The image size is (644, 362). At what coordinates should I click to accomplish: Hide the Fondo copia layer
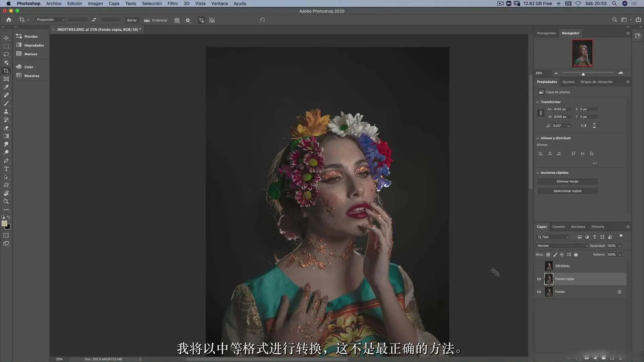coord(539,279)
